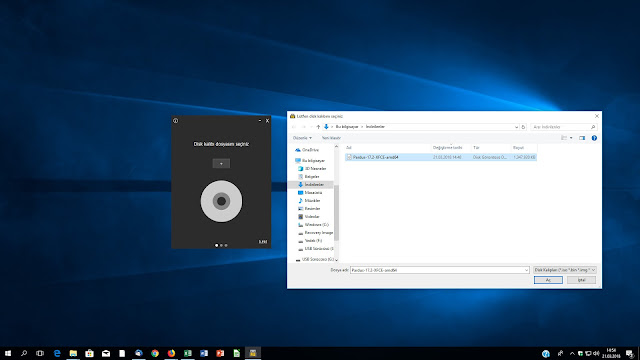Click the Aç button to open the file
The width and height of the screenshot is (640, 360).
point(548,280)
